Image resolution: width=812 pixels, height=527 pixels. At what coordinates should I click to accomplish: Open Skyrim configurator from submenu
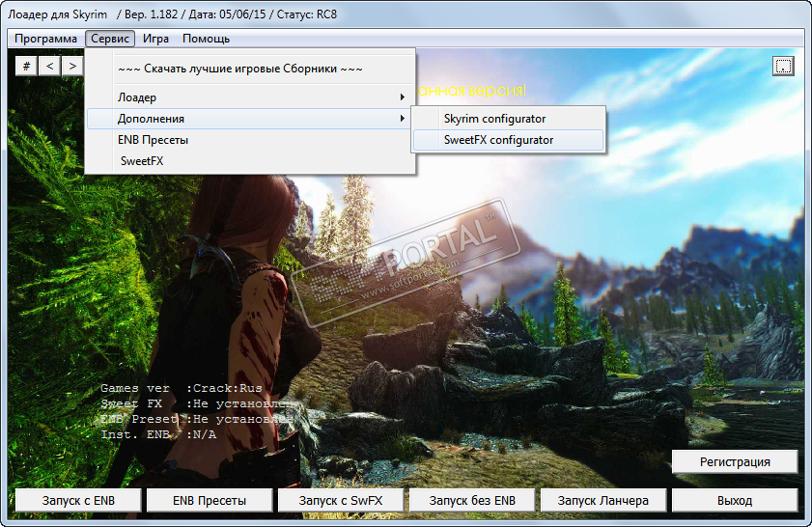tap(509, 119)
